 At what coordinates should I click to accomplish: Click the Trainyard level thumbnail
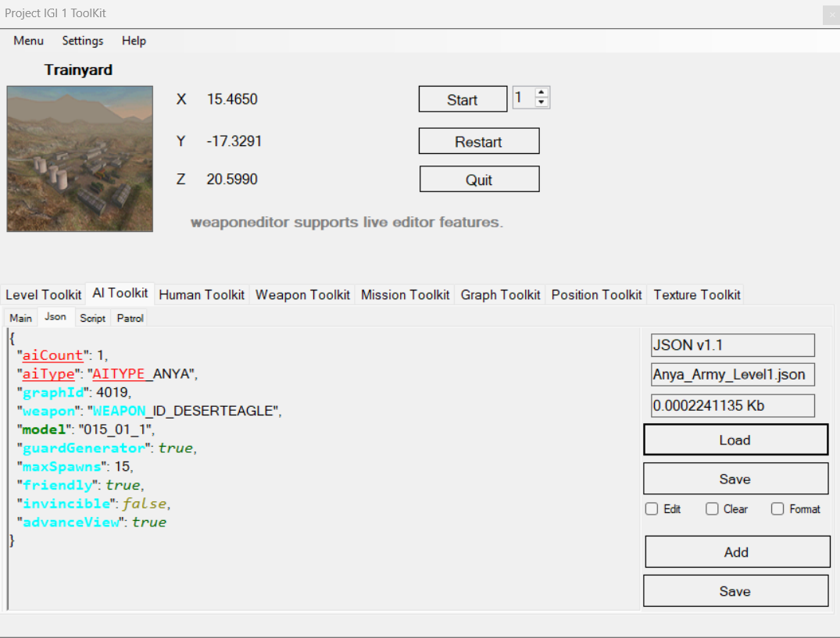point(80,159)
